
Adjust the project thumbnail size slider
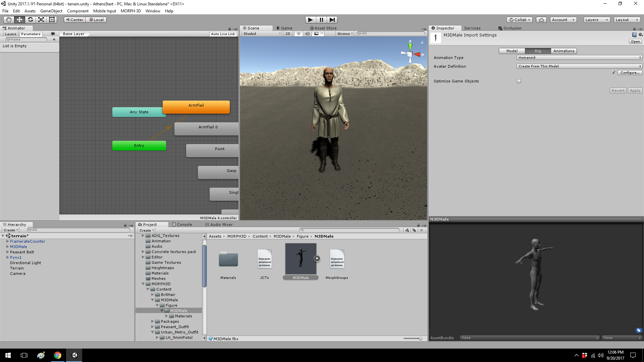click(x=420, y=339)
